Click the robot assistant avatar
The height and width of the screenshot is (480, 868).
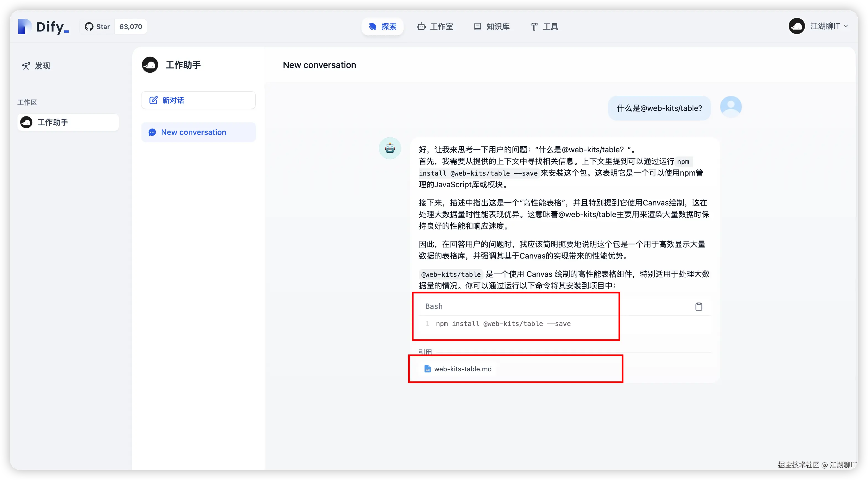click(390, 148)
